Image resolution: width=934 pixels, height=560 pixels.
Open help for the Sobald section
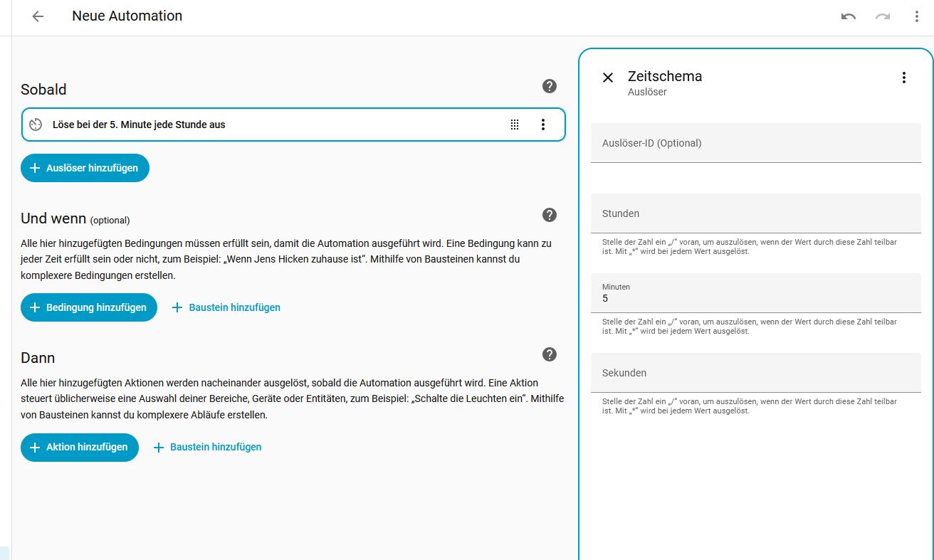549,86
